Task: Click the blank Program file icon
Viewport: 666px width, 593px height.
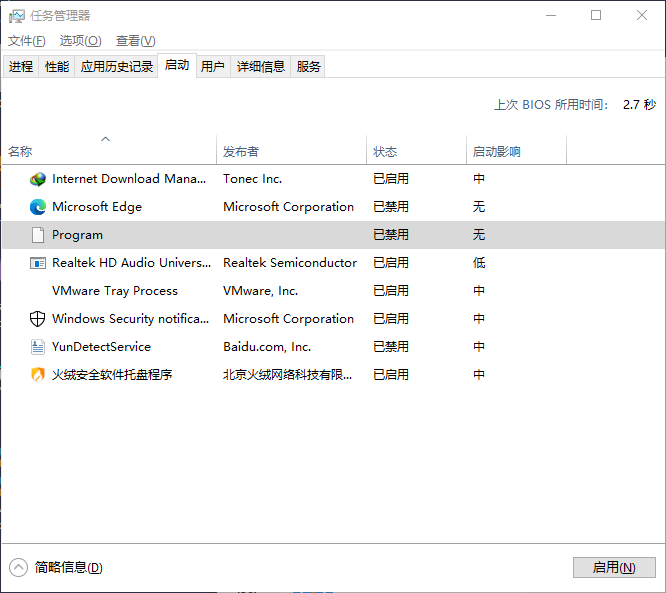Action: click(38, 235)
